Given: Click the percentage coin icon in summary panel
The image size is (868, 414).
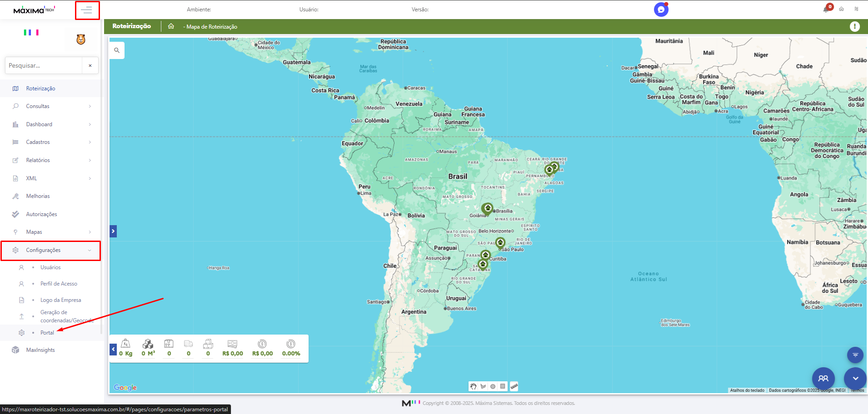Looking at the screenshot, I should click(x=291, y=344).
